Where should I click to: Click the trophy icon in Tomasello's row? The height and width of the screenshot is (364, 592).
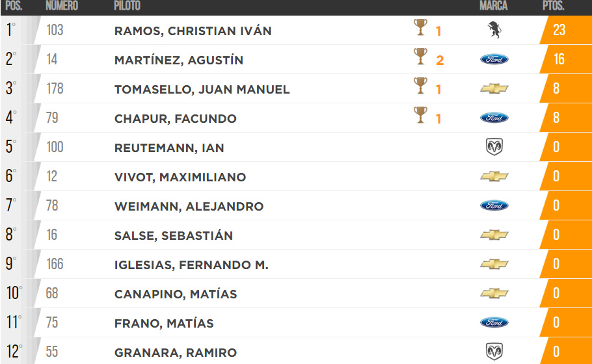[x=420, y=86]
